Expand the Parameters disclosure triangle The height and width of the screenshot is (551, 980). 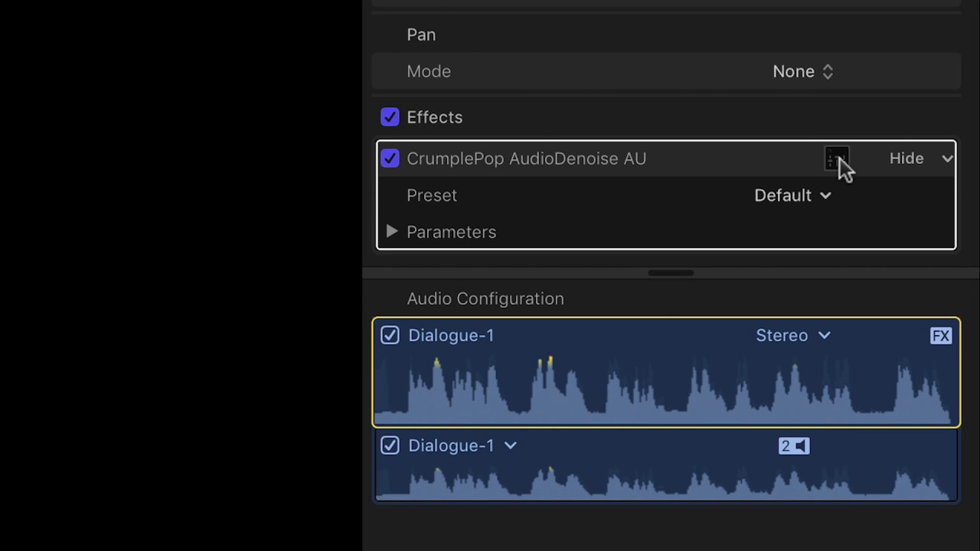392,231
